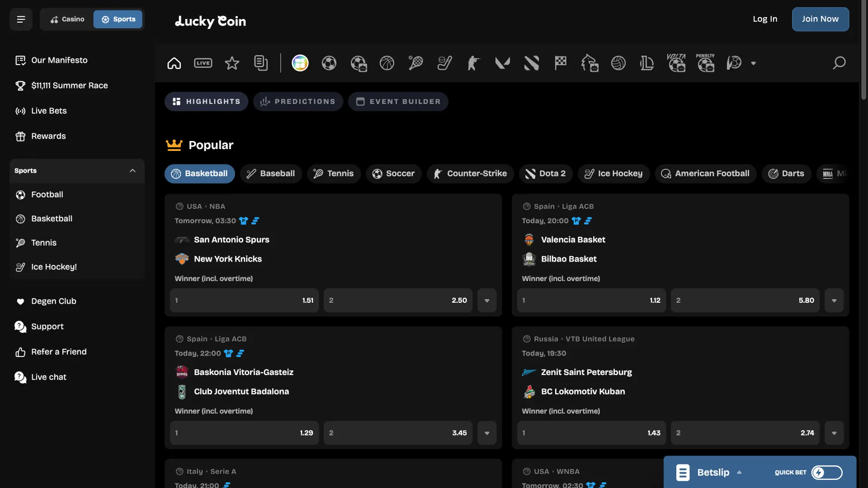
Task: Bet on San Antonio Spurs at 1.51
Action: (244, 300)
